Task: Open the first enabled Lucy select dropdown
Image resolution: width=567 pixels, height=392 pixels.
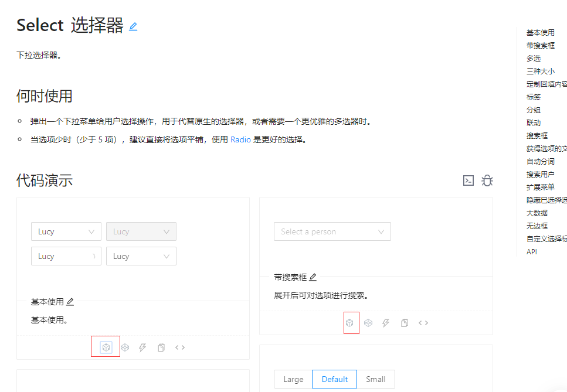Action: coord(66,231)
